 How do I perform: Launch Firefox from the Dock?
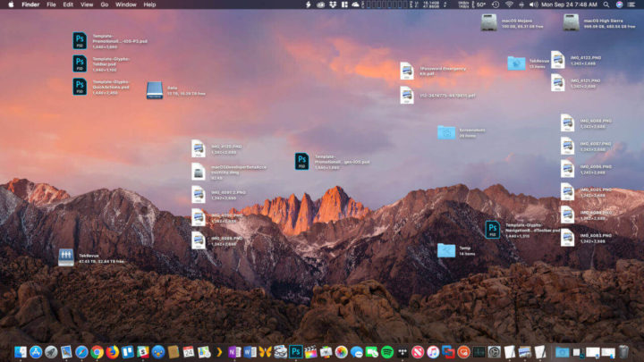coord(112,352)
